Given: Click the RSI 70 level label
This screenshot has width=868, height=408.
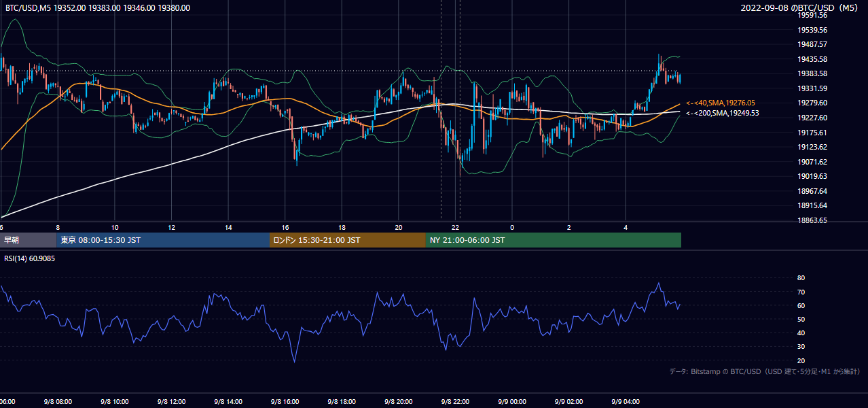Looking at the screenshot, I should [801, 292].
